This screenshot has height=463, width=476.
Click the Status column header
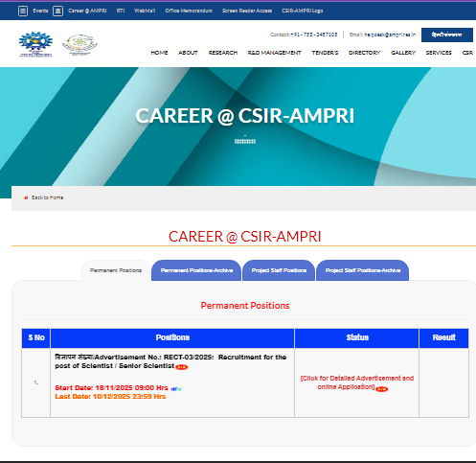[x=357, y=337]
